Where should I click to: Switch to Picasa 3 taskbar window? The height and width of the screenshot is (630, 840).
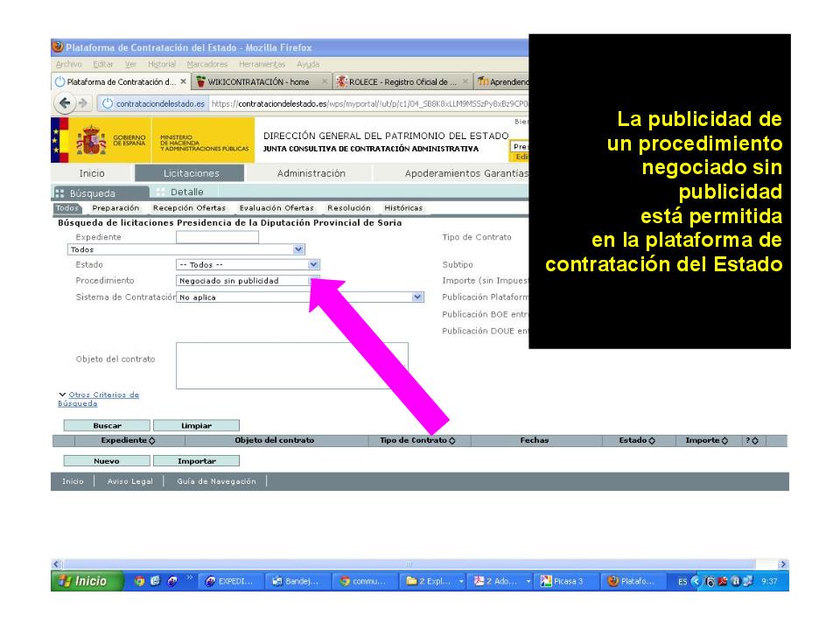click(567, 581)
